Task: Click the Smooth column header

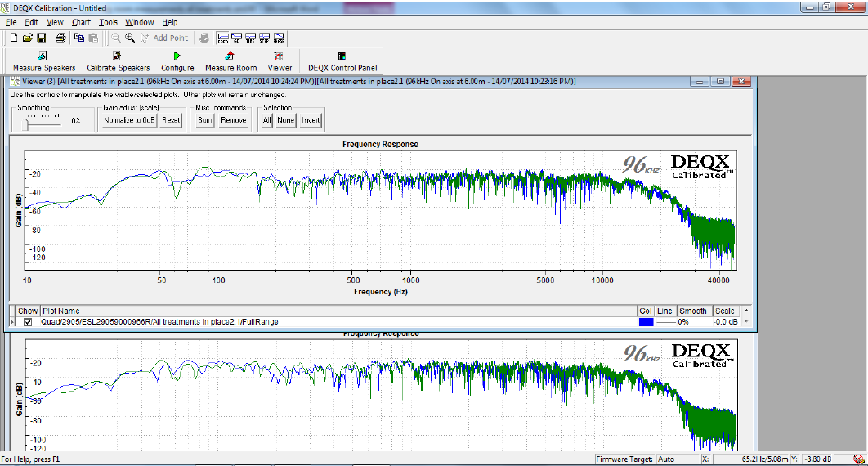Action: (693, 311)
